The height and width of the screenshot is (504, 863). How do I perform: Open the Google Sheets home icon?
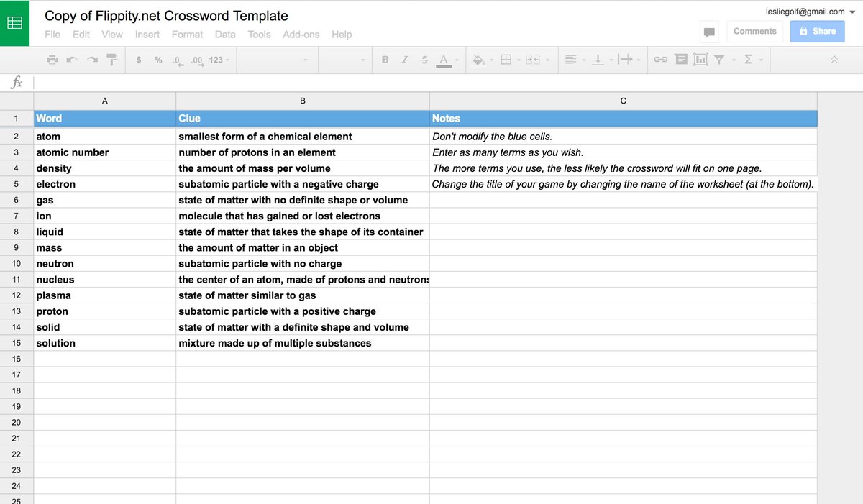tap(14, 23)
